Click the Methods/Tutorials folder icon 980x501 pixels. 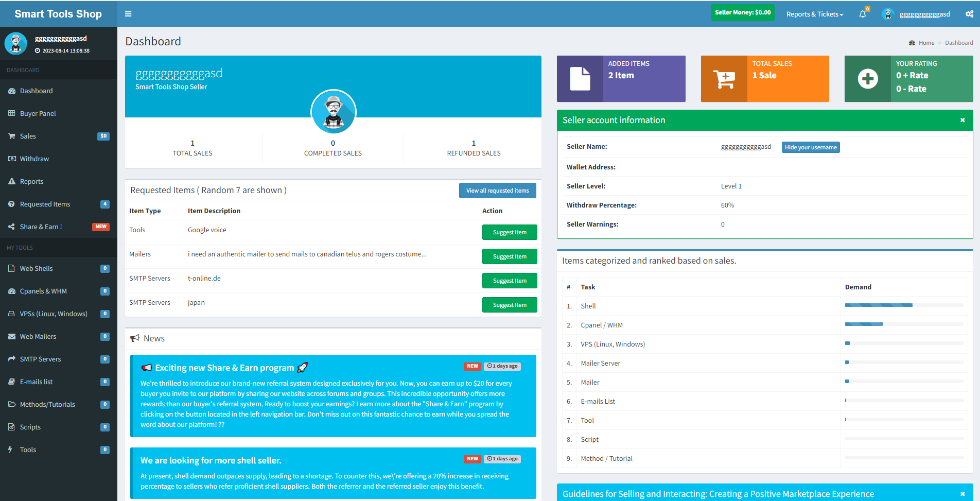[x=12, y=404]
